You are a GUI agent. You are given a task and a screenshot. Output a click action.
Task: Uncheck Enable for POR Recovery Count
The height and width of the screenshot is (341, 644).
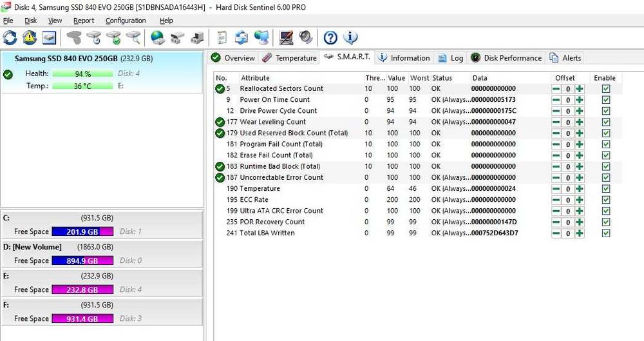pos(606,222)
